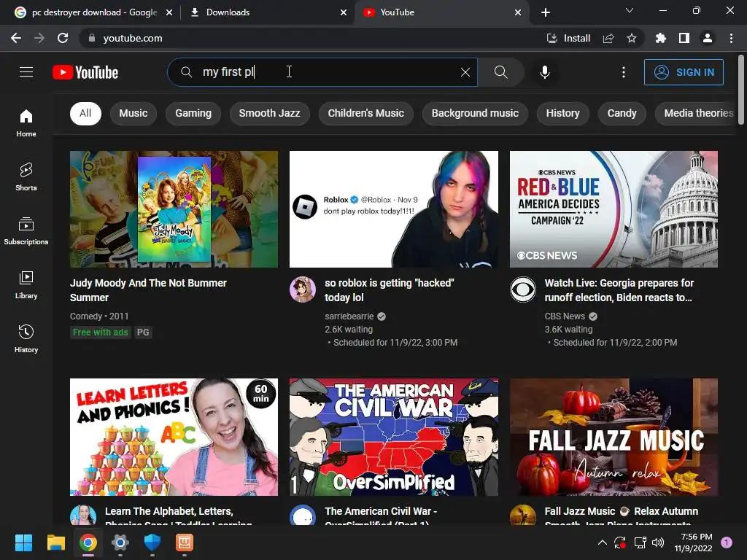Switch to the Downloads tab

(262, 12)
